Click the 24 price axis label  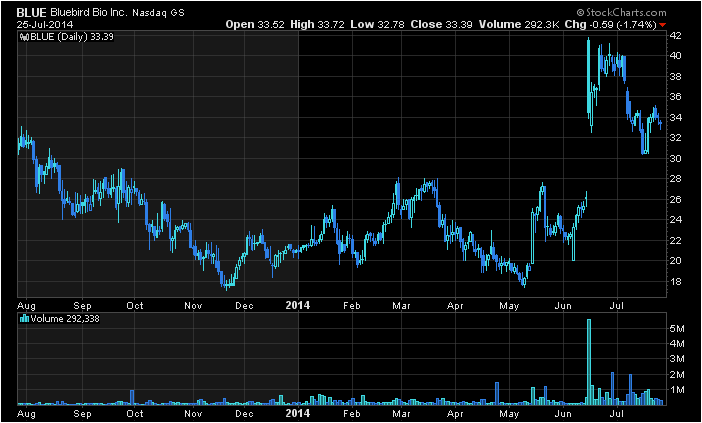(676, 220)
